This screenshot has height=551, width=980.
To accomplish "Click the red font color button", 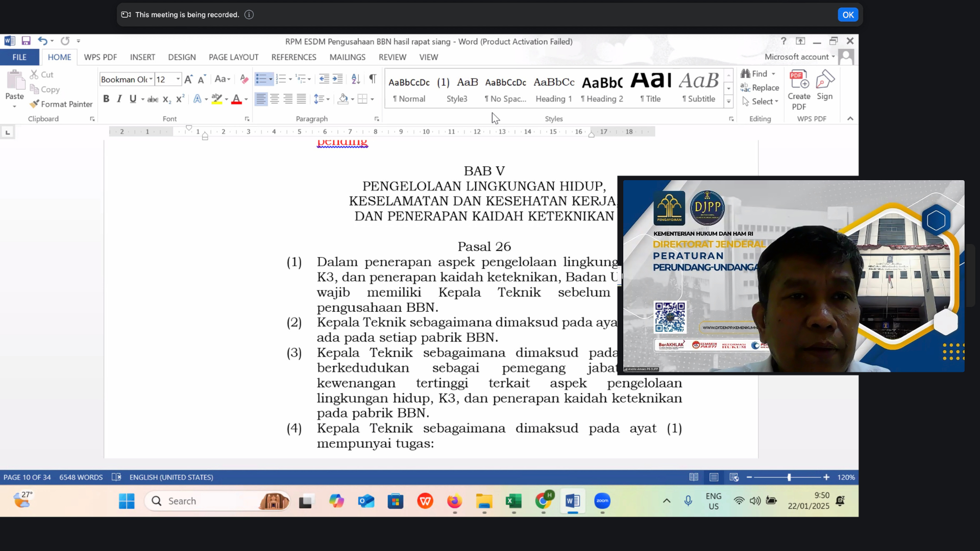I will tap(236, 99).
